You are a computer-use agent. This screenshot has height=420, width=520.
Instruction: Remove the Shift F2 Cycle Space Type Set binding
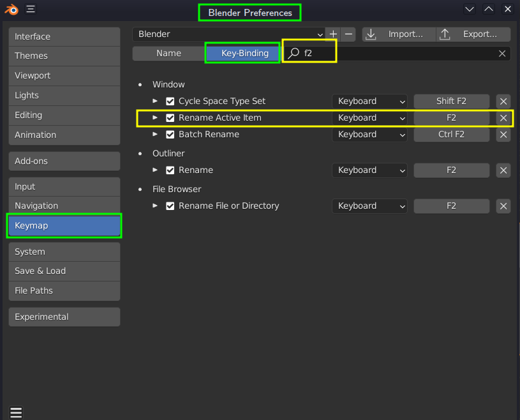[503, 101]
